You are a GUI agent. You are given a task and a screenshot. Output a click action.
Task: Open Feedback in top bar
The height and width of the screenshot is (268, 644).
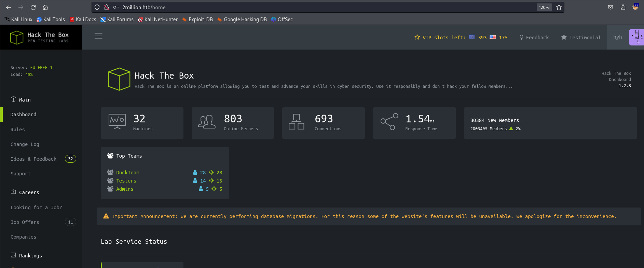534,37
